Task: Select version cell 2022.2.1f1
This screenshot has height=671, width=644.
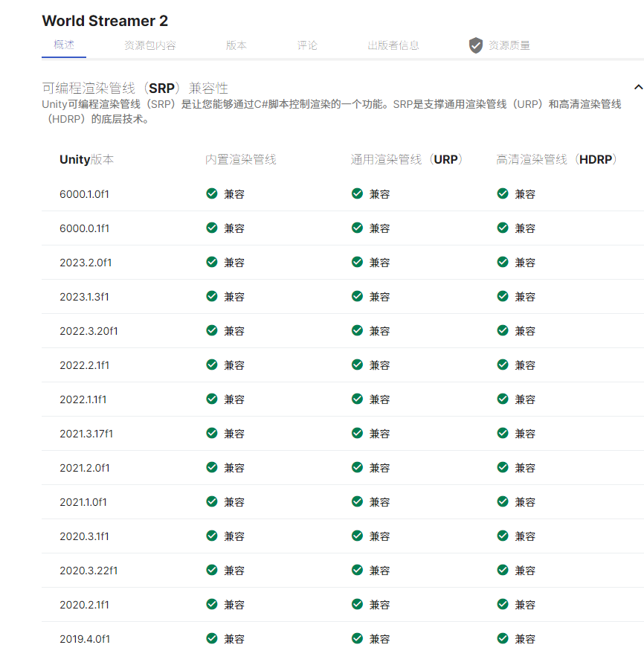Action: [x=84, y=365]
